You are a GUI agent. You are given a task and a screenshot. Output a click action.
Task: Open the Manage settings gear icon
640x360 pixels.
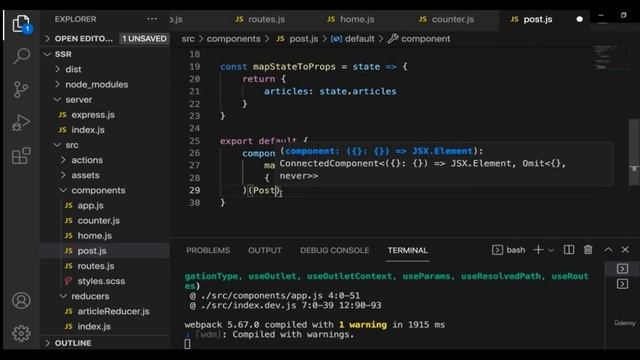click(21, 333)
